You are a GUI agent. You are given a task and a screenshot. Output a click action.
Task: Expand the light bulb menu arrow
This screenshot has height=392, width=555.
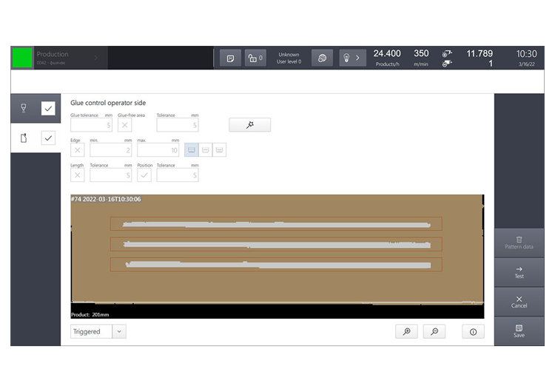pyautogui.click(x=358, y=58)
